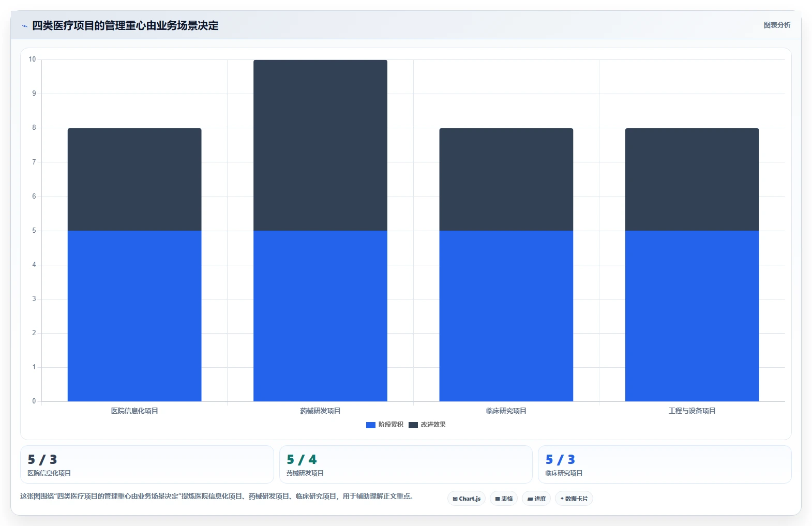The height and width of the screenshot is (526, 812).
Task: Click the blue 医院信息化项目 bar segment
Action: point(134,316)
